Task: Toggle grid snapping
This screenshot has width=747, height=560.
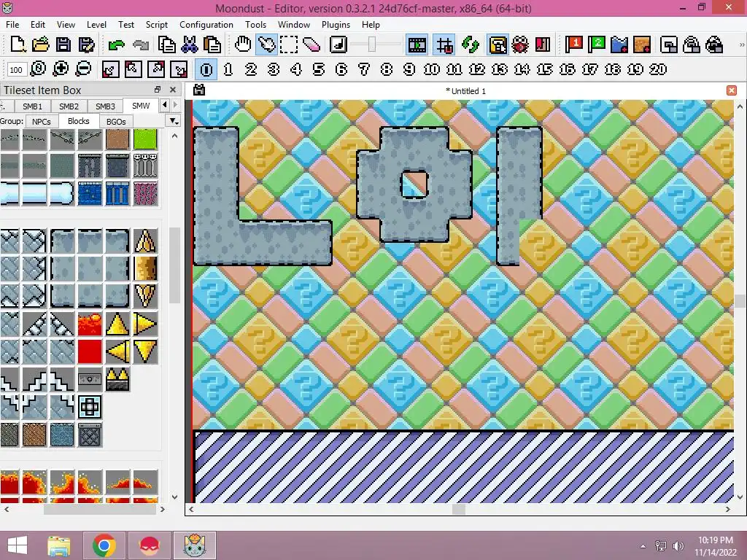Action: 444,44
